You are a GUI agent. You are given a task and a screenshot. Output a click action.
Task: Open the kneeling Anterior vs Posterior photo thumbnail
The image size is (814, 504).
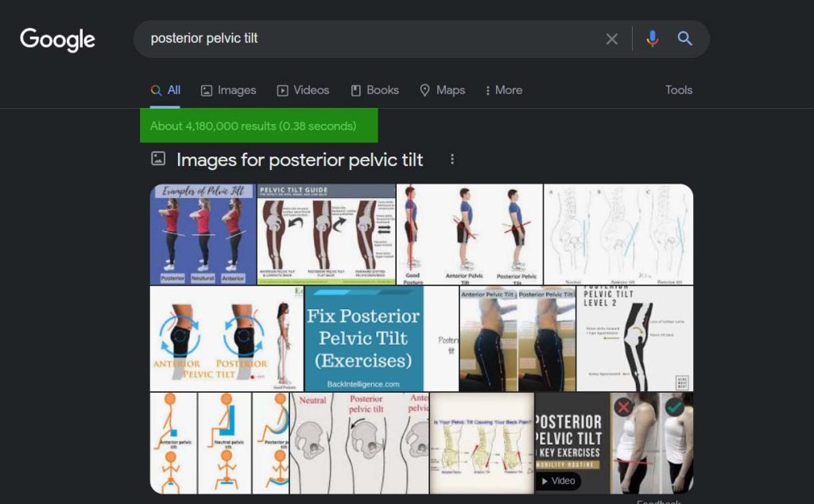517,339
